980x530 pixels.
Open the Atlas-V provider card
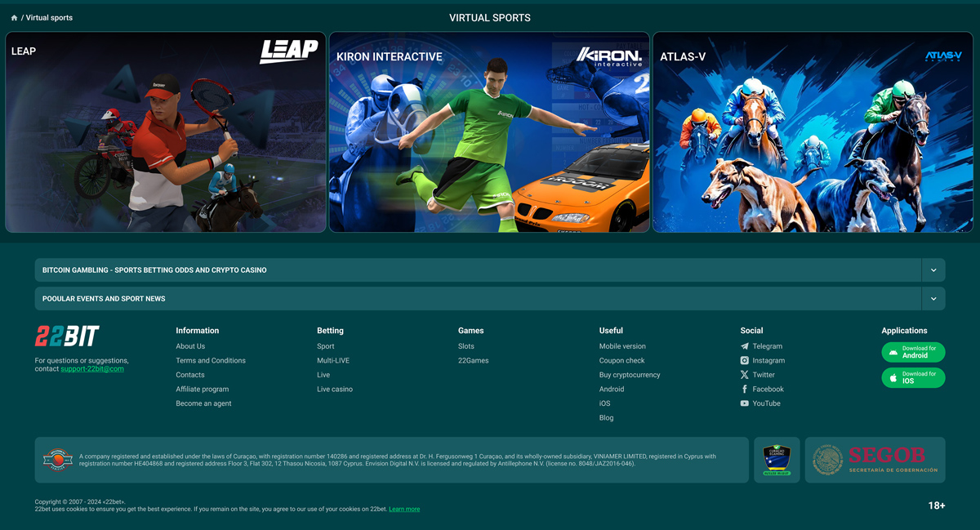tap(813, 132)
